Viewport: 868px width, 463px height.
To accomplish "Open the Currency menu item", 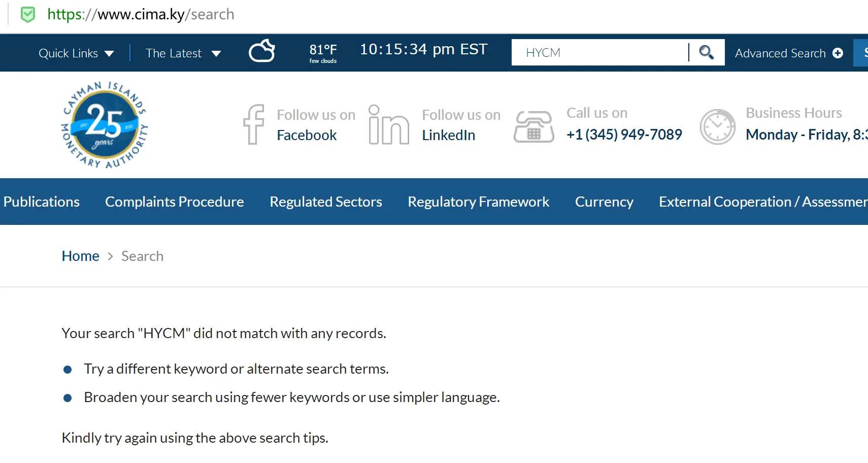I will click(604, 202).
